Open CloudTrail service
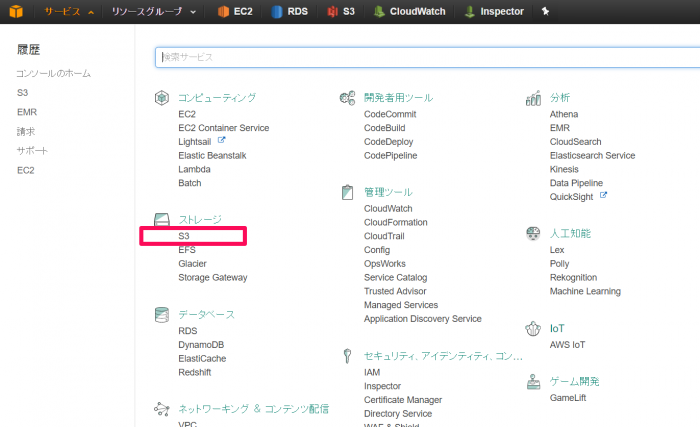 pyautogui.click(x=384, y=236)
